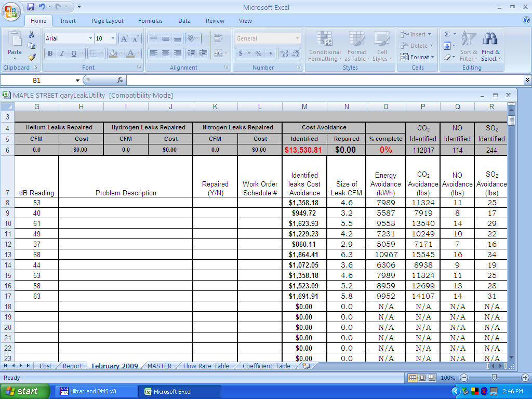Click the zoom slider handle

495,378
